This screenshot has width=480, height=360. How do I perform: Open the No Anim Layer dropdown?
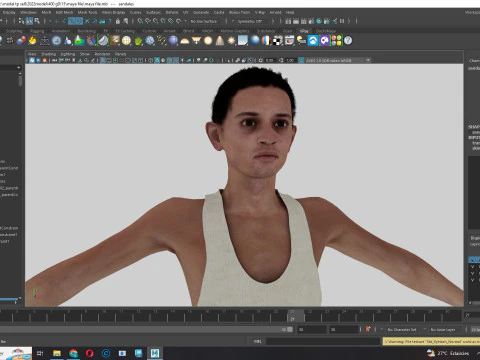(x=444, y=329)
